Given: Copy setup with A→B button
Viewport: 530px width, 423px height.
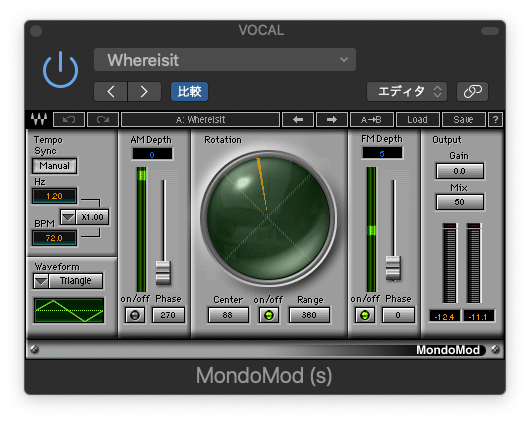Looking at the screenshot, I should pyautogui.click(x=371, y=119).
